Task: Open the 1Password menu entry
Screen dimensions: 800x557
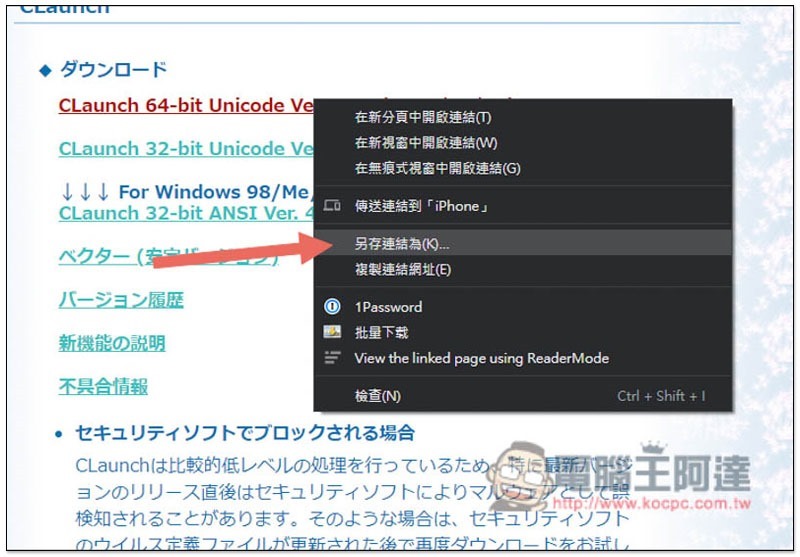Action: point(523,307)
